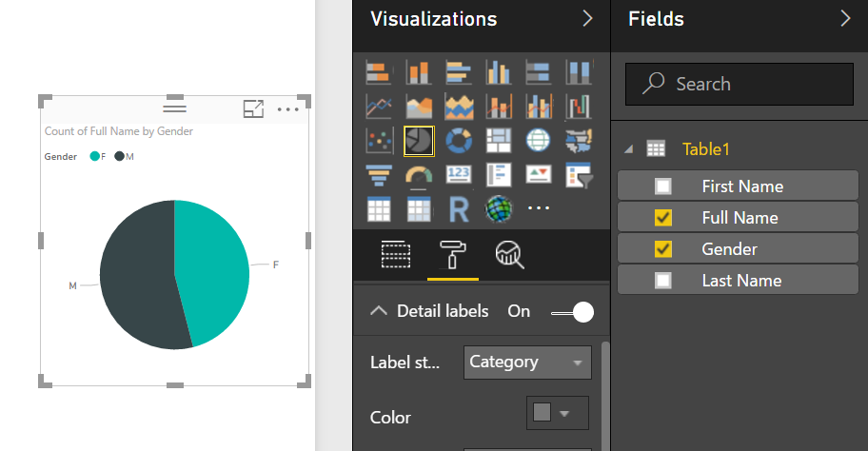Viewport: 868px width, 451px height.
Task: Select the clustered column chart visual
Action: 499,72
